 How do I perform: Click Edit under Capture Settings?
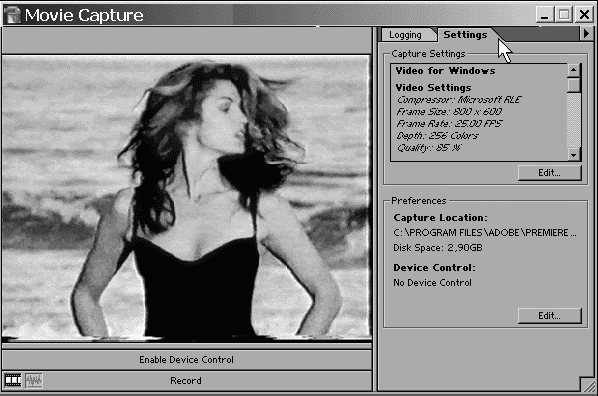coord(549,173)
